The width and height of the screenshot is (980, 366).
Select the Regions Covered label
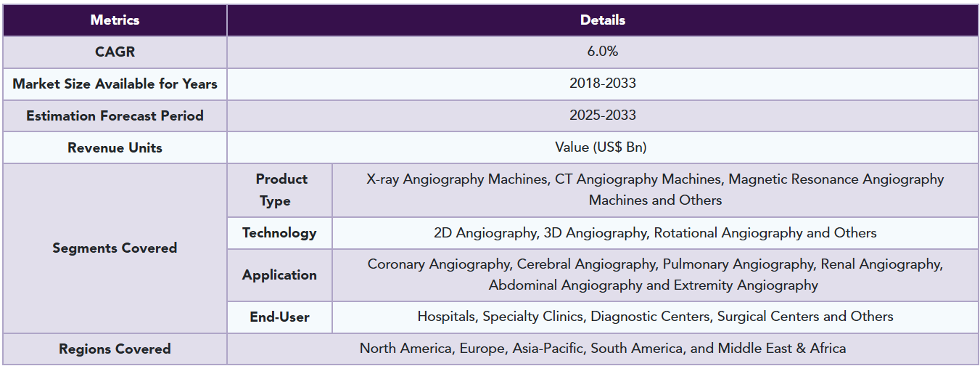tap(115, 349)
